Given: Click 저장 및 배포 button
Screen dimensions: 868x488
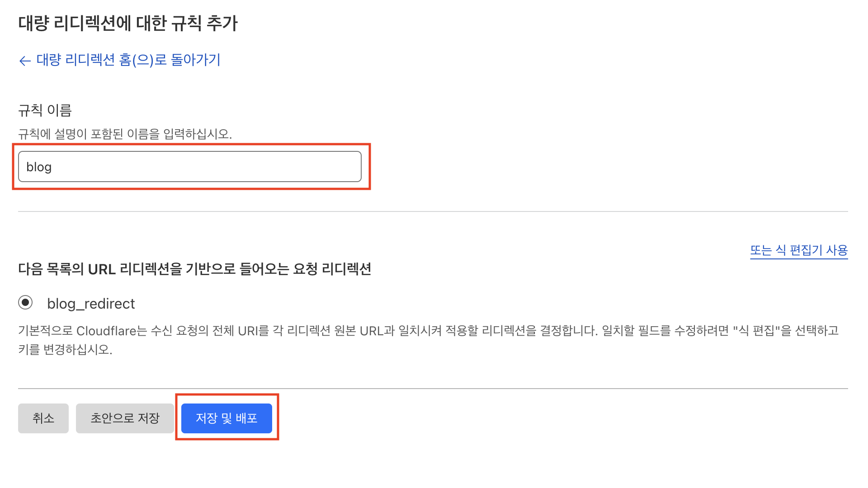Looking at the screenshot, I should [226, 418].
